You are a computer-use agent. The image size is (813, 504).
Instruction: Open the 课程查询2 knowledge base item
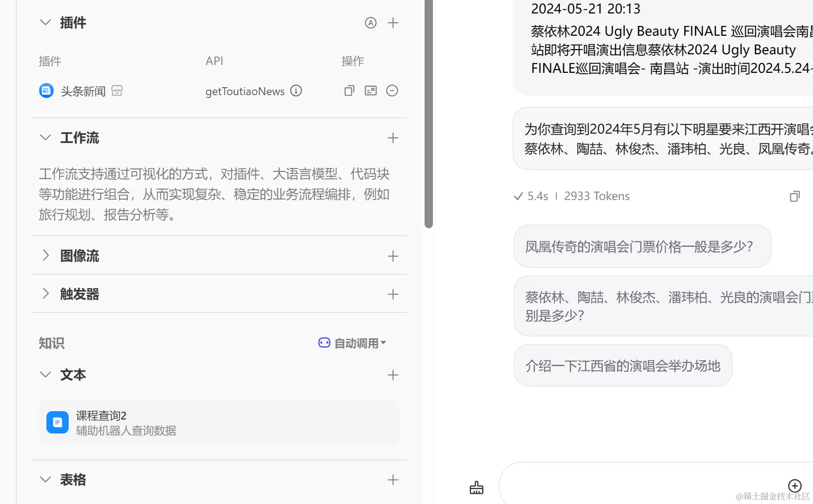219,423
